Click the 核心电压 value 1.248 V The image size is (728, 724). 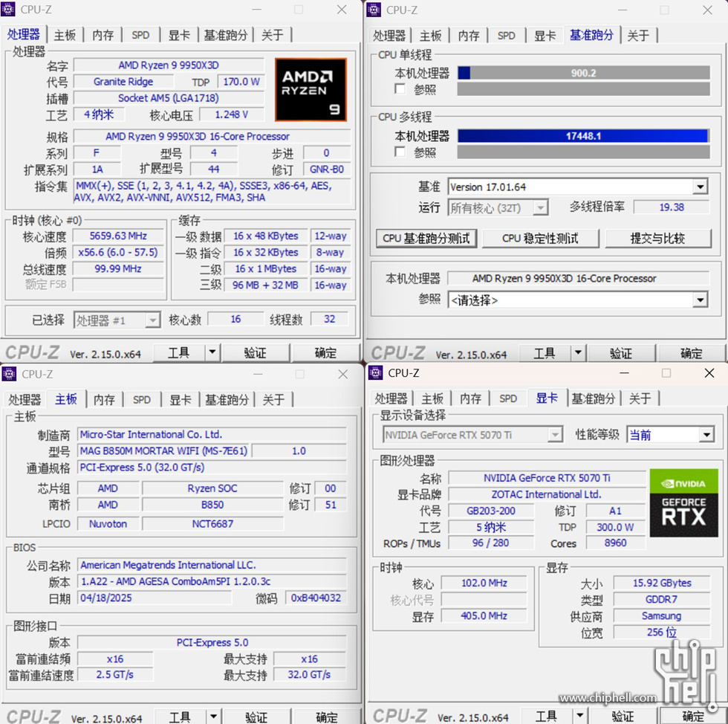pos(232,114)
